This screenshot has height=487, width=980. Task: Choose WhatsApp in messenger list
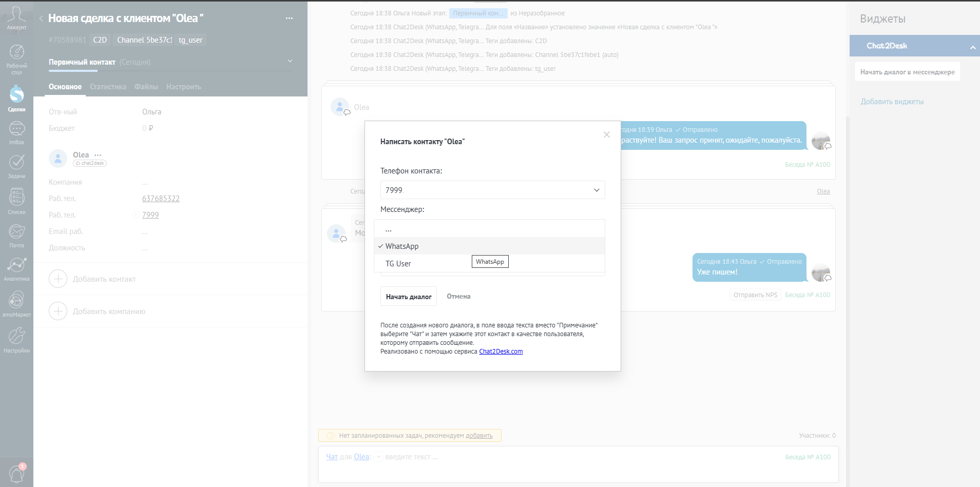(x=402, y=246)
